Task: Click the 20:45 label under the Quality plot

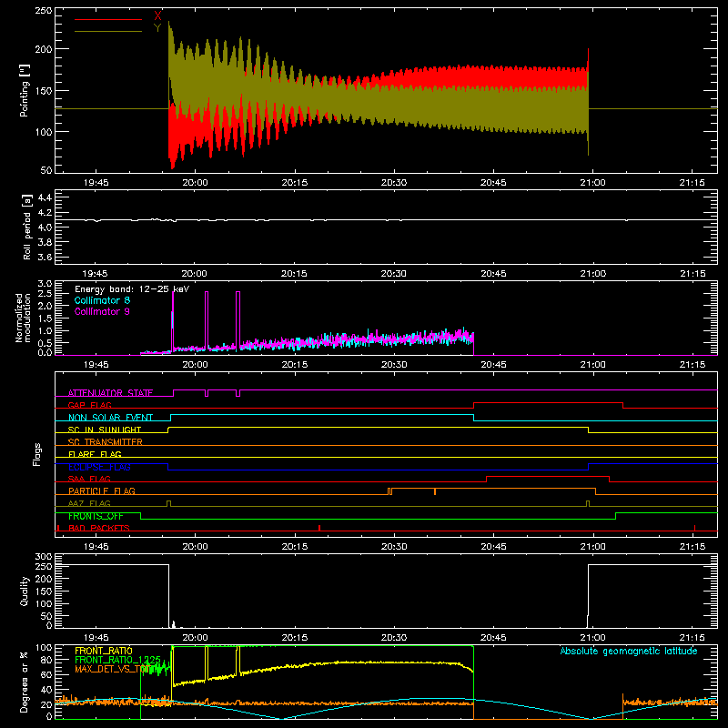Action: (x=493, y=638)
